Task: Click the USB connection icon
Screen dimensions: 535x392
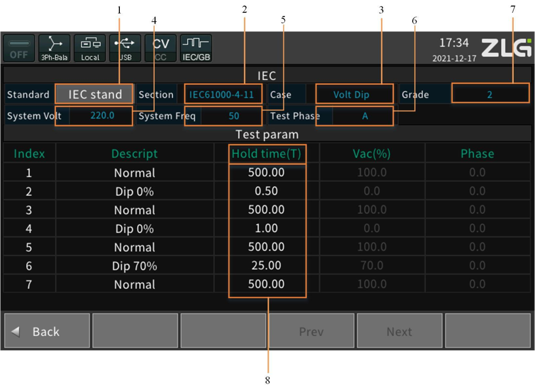Action: pyautogui.click(x=125, y=48)
